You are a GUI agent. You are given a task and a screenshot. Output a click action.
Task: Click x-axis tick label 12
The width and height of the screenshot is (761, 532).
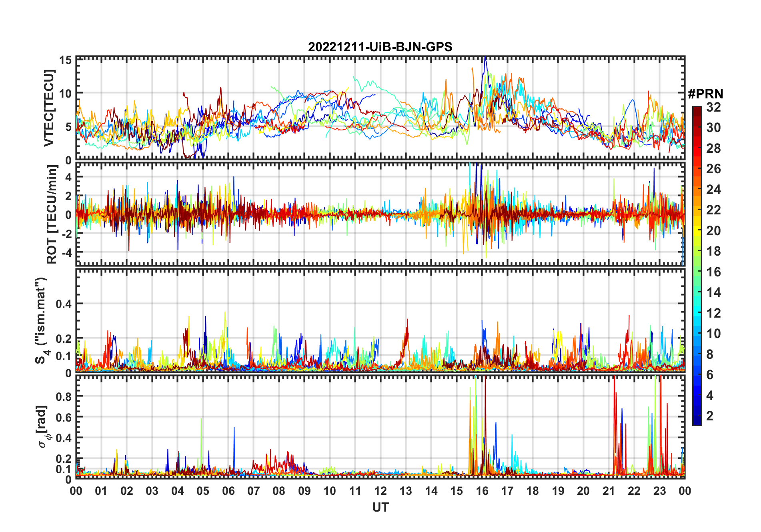click(x=380, y=491)
